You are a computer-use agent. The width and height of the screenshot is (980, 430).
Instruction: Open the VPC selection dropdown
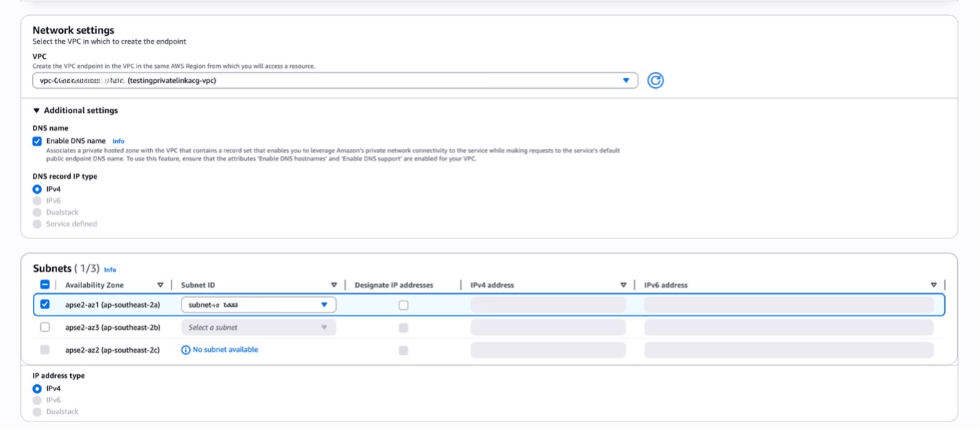(335, 81)
